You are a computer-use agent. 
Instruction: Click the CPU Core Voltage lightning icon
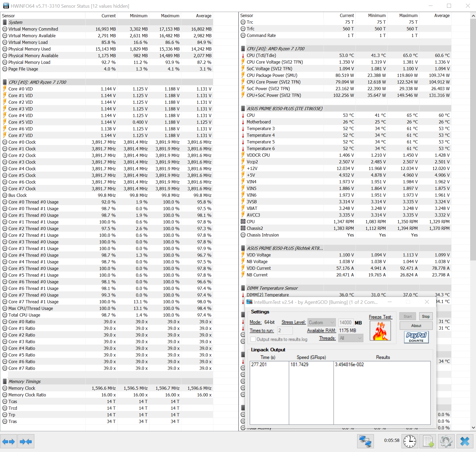(243, 62)
